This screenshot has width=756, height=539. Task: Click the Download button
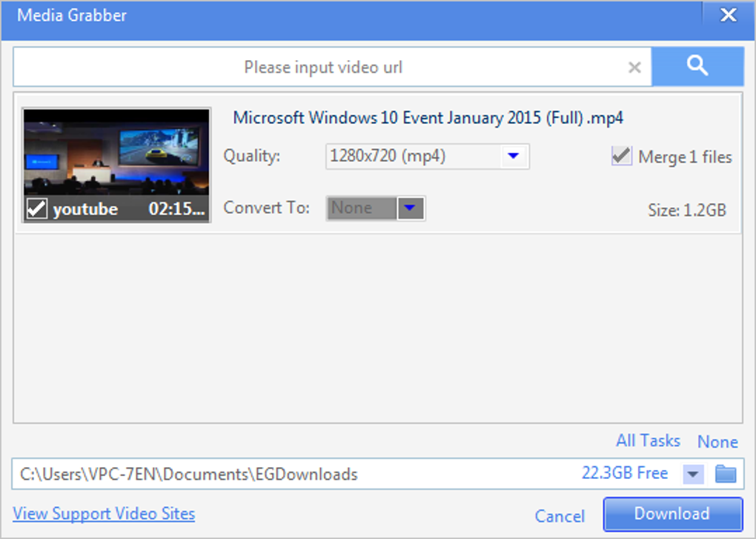pyautogui.click(x=672, y=514)
